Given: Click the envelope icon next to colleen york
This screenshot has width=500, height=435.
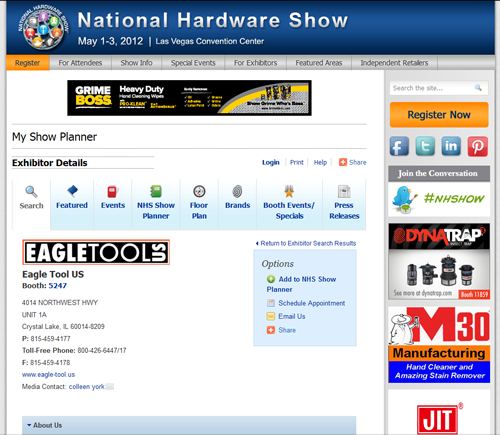Looking at the screenshot, I should click(110, 386).
